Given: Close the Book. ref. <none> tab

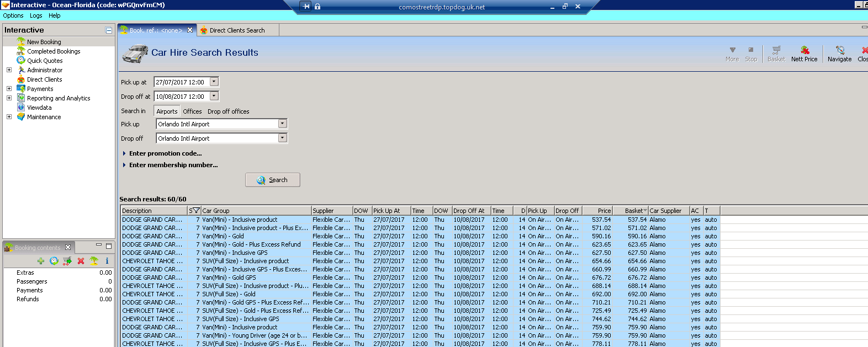Looking at the screenshot, I should [190, 30].
